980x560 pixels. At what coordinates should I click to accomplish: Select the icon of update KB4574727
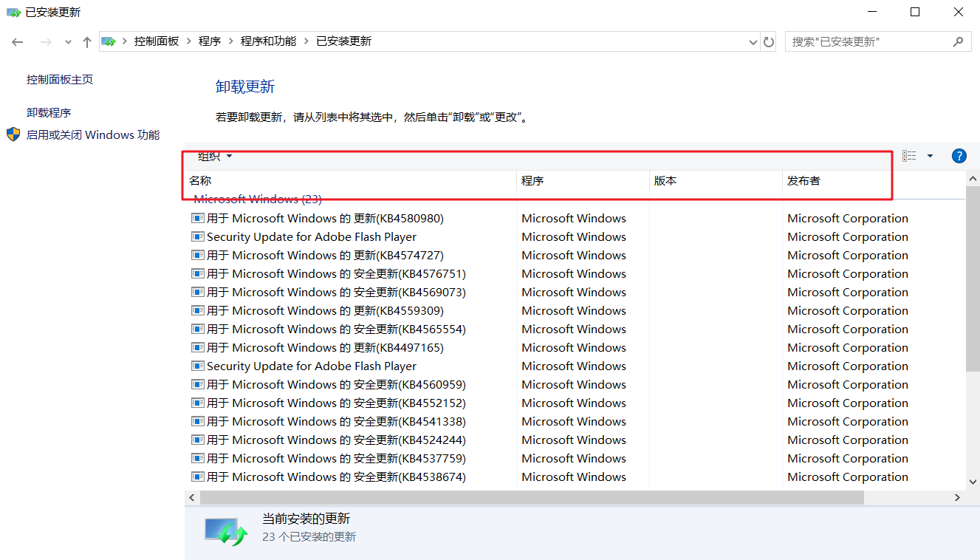197,256
